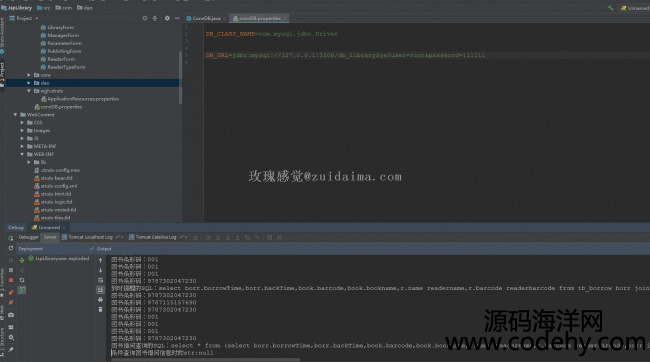Open Structure side tool window

(x=2, y=342)
